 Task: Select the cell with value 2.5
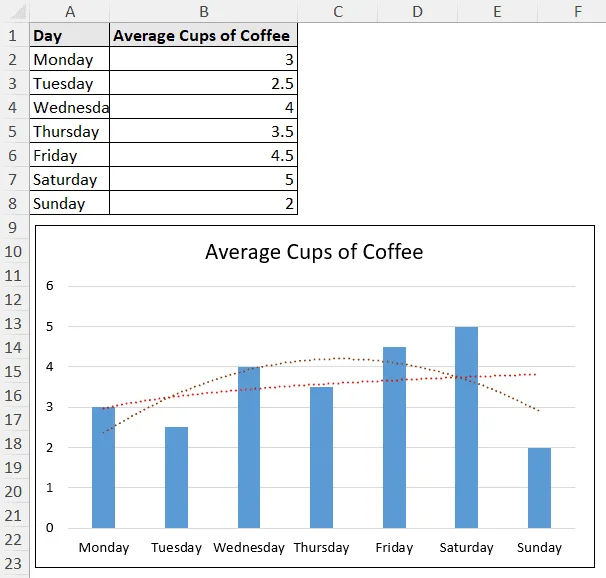[204, 83]
